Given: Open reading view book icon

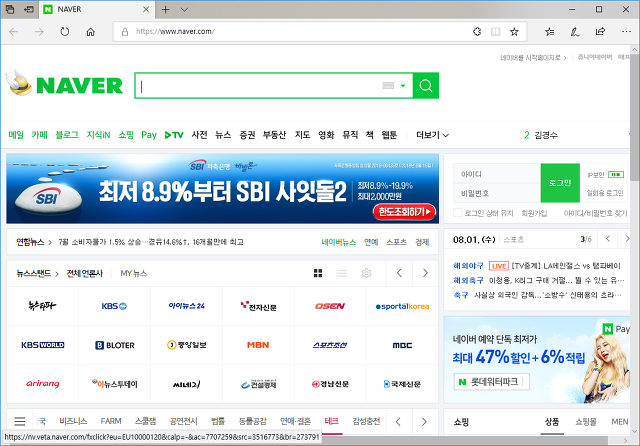Looking at the screenshot, I should tap(496, 31).
